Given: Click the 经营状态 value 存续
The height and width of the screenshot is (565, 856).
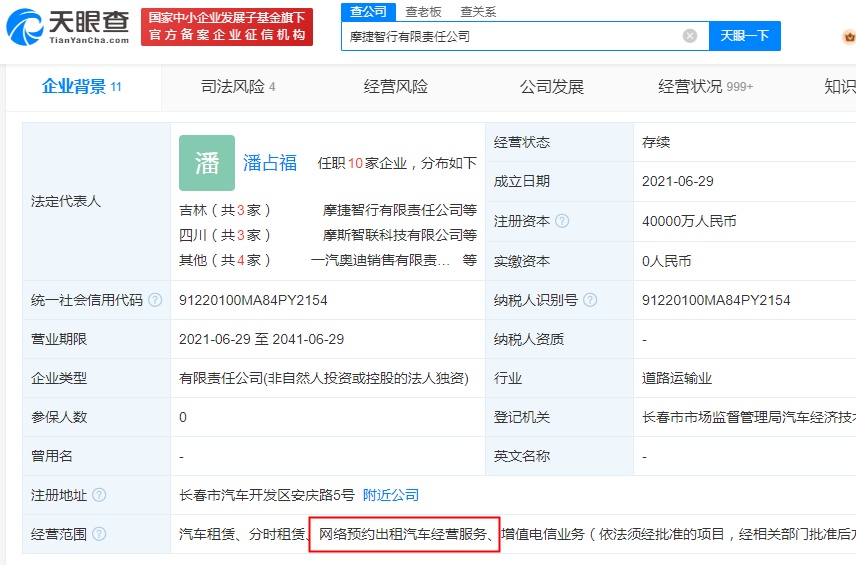Looking at the screenshot, I should coord(656,142).
